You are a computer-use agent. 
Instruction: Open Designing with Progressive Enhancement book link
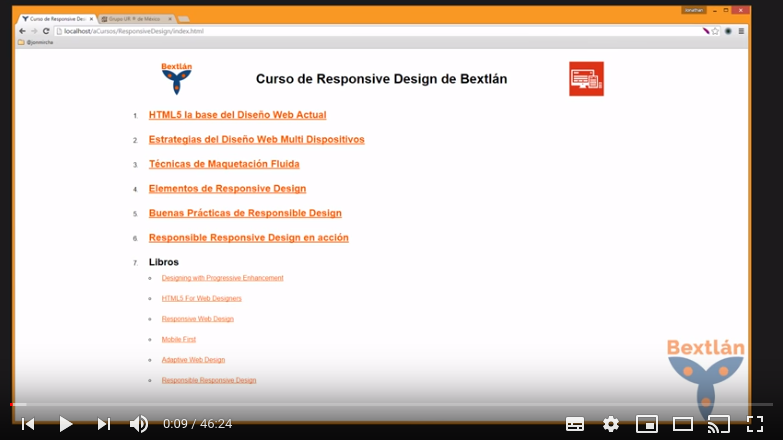point(222,278)
